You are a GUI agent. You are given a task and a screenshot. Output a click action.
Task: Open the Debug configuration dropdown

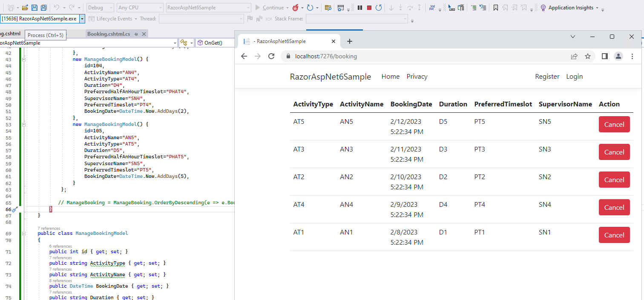100,8
